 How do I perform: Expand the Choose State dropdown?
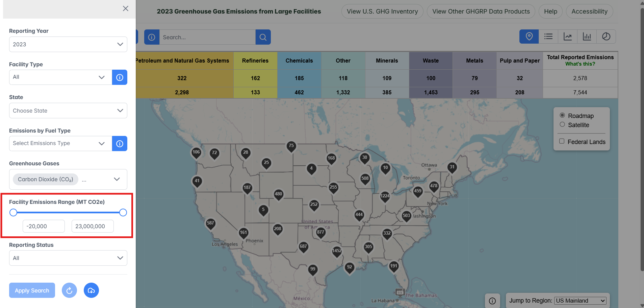68,111
